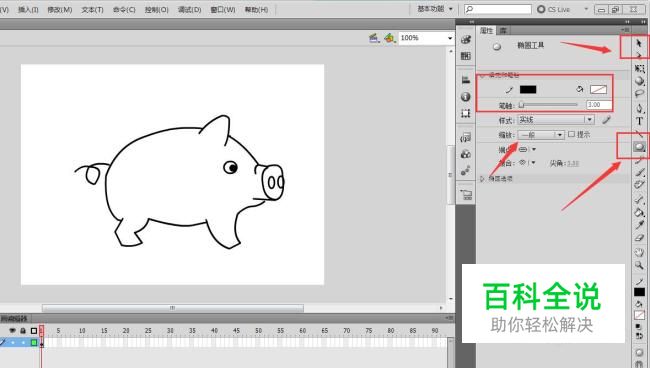Enable the 提示 hinting checkbox

572,134
